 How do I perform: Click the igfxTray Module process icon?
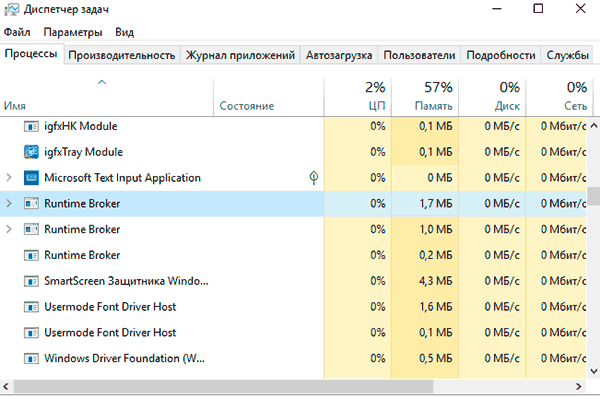(x=31, y=152)
